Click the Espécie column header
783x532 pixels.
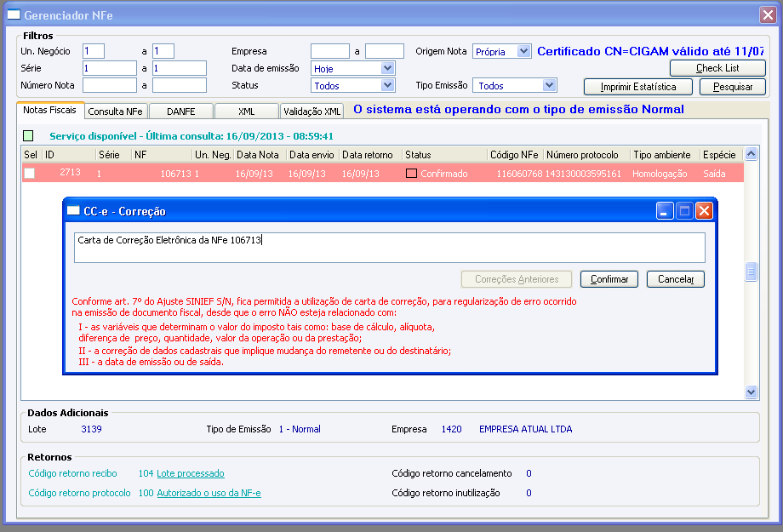[721, 155]
